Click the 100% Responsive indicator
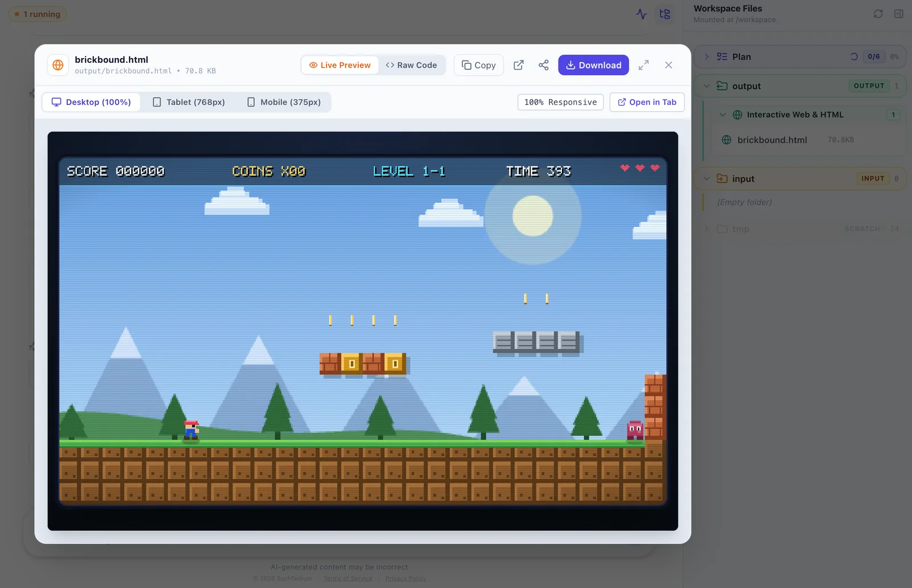 point(560,102)
